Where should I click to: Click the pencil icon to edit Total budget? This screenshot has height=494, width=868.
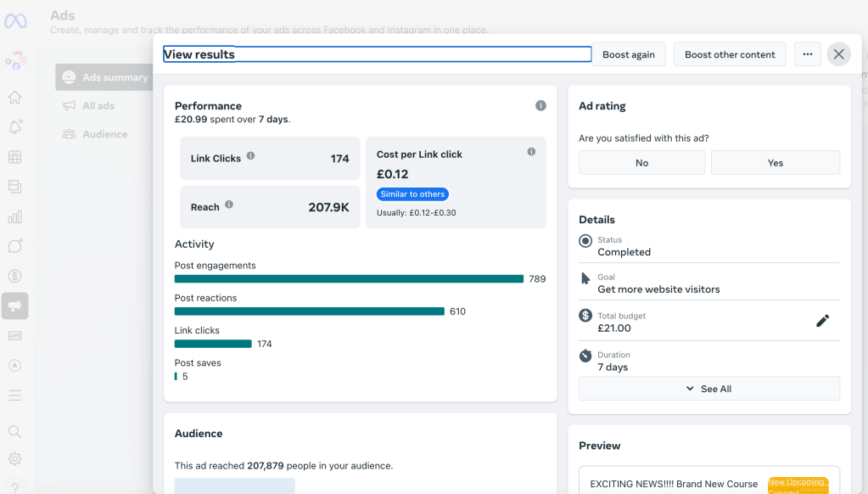(x=822, y=321)
